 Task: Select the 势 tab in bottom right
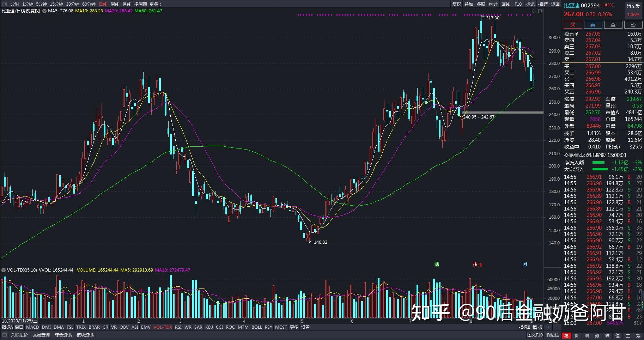(x=597, y=335)
